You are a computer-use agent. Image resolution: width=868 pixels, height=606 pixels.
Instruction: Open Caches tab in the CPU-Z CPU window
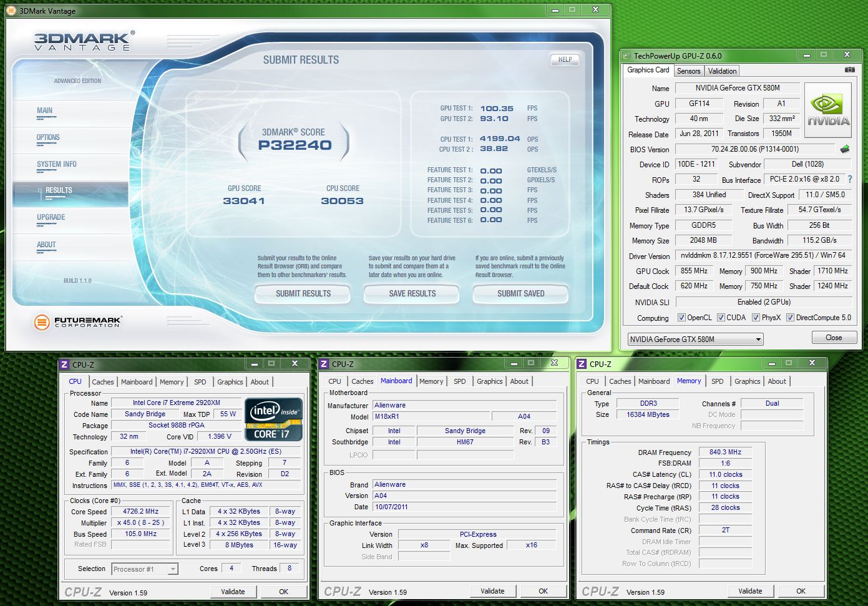pyautogui.click(x=103, y=382)
